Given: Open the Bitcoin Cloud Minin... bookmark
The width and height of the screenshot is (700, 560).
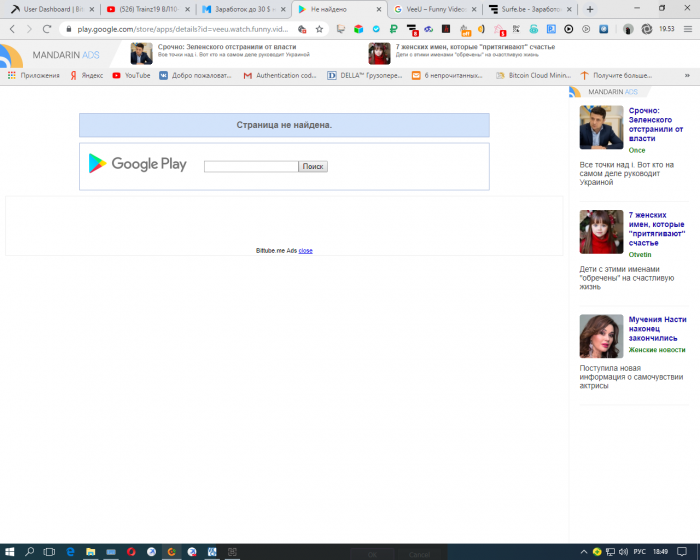Looking at the screenshot, I should click(x=533, y=75).
